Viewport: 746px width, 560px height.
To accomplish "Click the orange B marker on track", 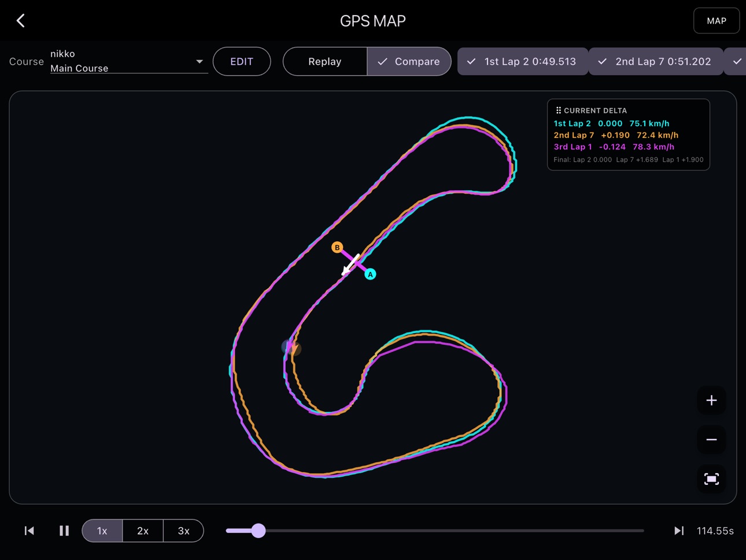I will 337,248.
